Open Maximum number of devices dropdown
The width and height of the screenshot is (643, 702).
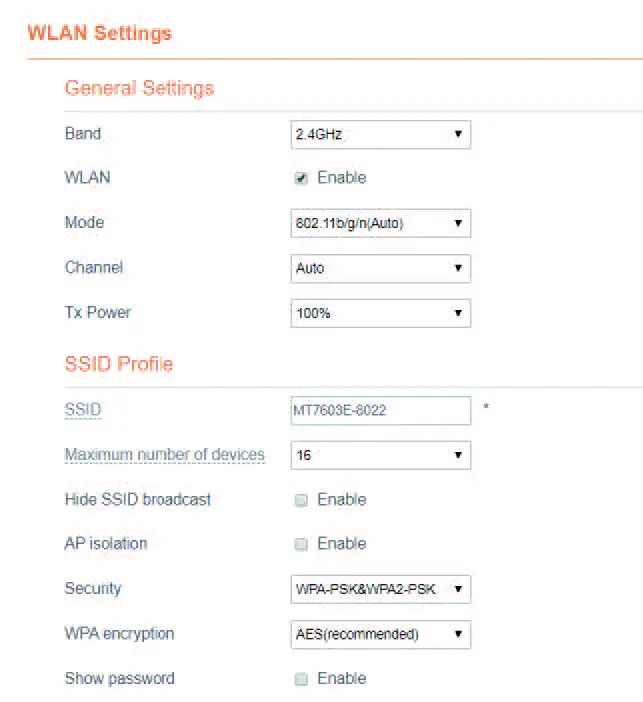(x=380, y=455)
